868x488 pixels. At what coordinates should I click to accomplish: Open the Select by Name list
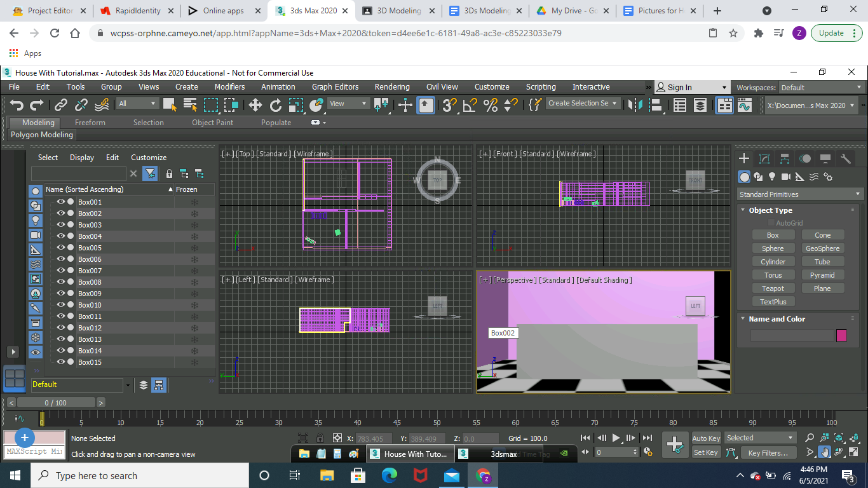click(x=190, y=105)
